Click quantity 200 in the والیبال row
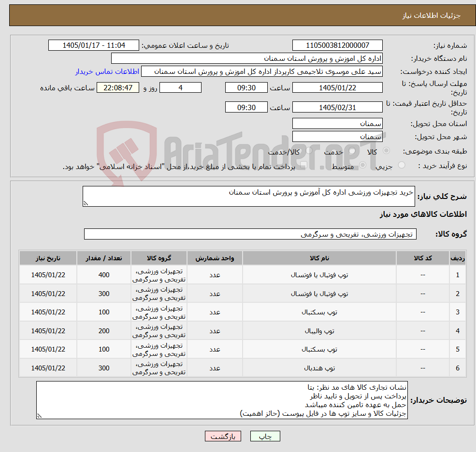The height and width of the screenshot is (452, 476). point(104,331)
